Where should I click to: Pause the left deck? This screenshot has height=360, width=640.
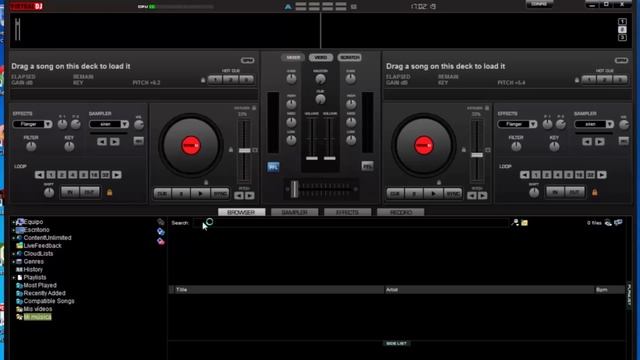click(x=181, y=194)
